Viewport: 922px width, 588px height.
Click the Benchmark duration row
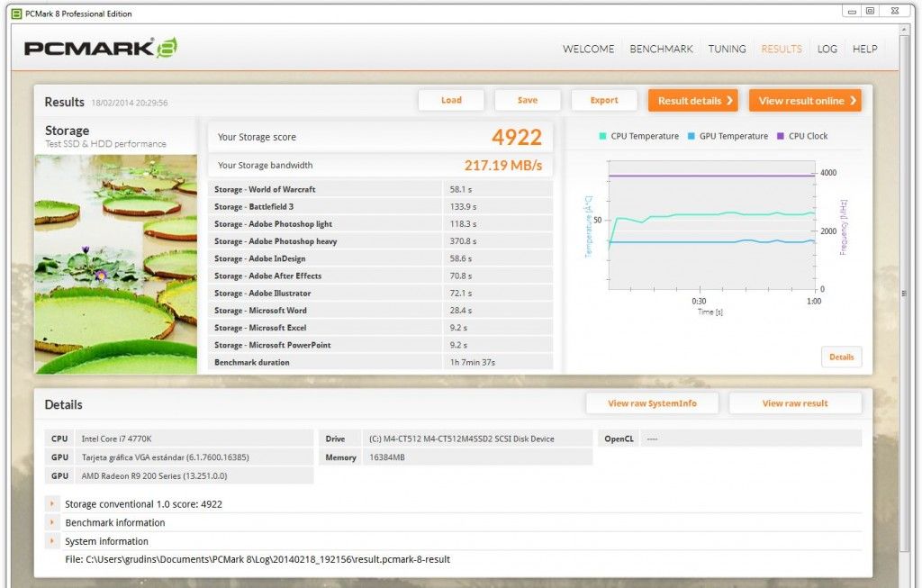(x=381, y=362)
